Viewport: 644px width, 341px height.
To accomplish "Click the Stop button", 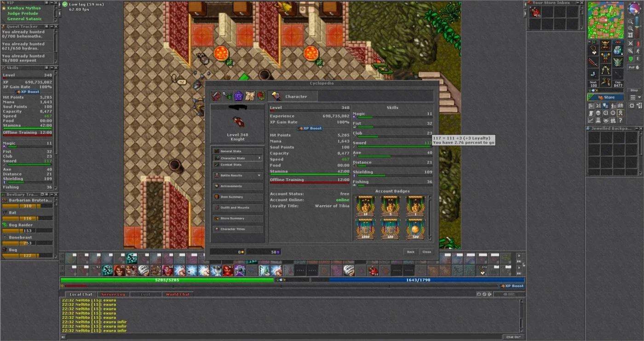I will tap(634, 90).
